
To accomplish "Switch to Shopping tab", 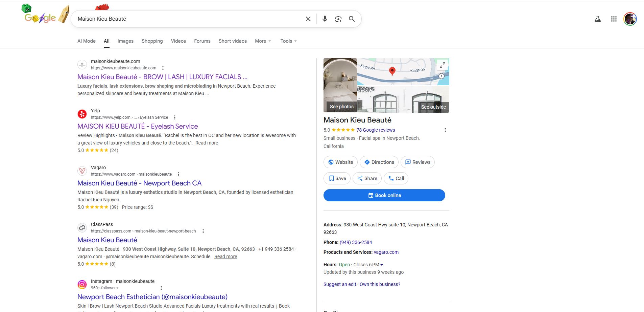I will (152, 41).
